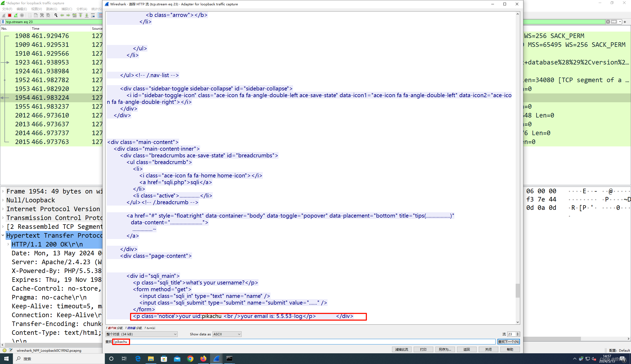Open the display filter history dropdown arrow
The height and width of the screenshot is (364, 631).
point(620,22)
